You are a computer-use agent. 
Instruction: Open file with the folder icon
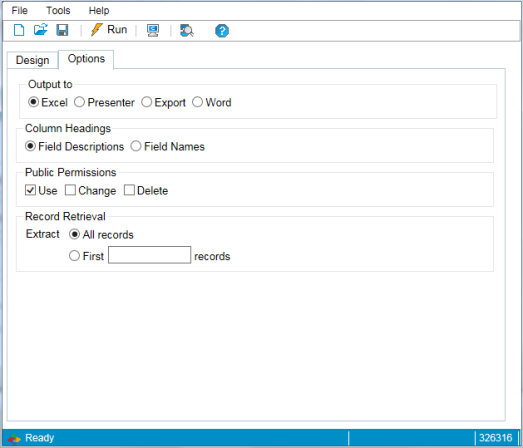[40, 30]
